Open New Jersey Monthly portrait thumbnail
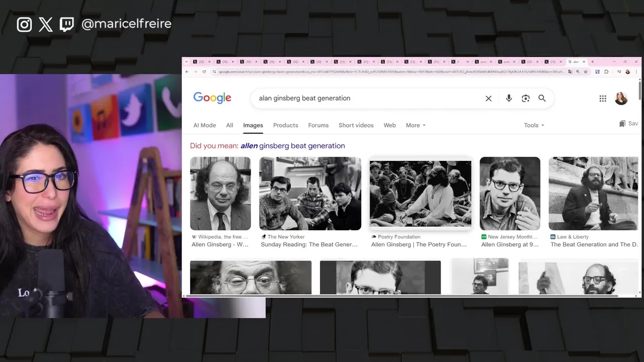This screenshot has width=644, height=362. (x=510, y=194)
